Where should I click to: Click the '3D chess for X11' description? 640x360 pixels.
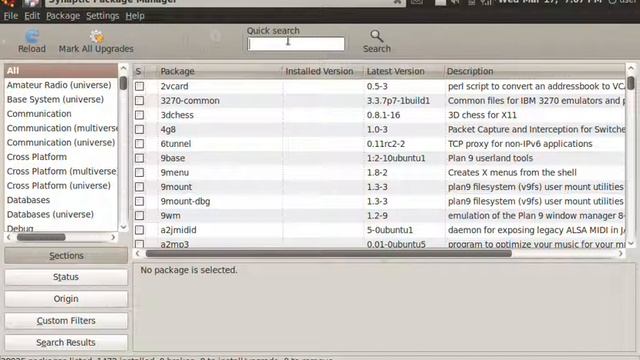[482, 115]
